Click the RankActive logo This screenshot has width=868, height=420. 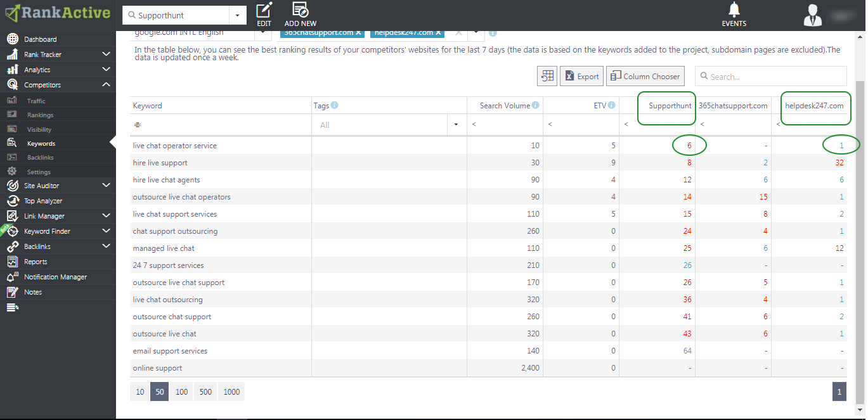58,13
